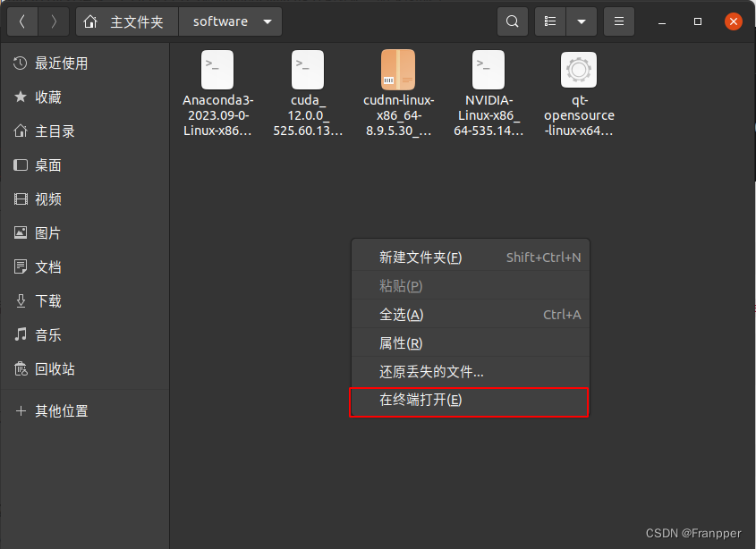Open 文档 folder in sidebar

pyautogui.click(x=85, y=267)
